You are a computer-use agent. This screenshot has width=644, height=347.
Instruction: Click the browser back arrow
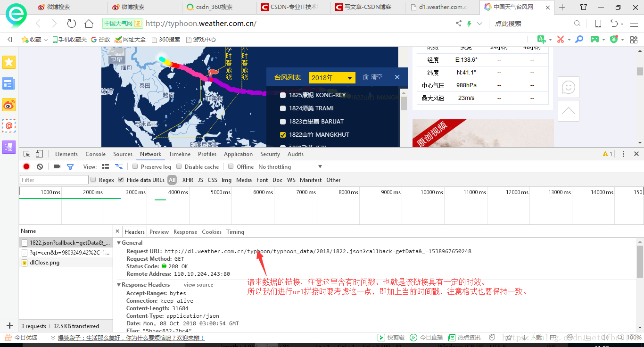38,24
